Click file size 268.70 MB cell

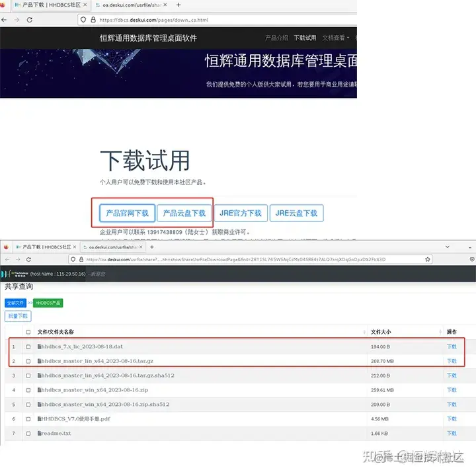point(382,361)
